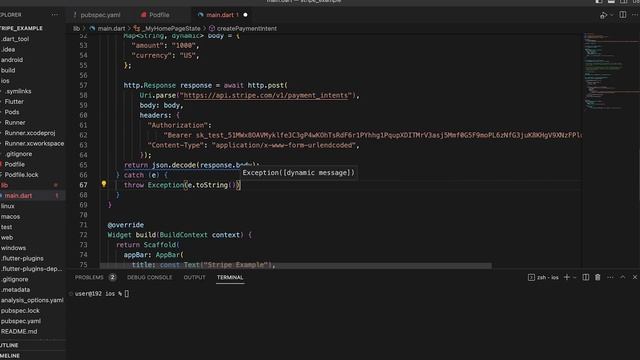Open editor more actions ellipsis

pyautogui.click(x=635, y=15)
